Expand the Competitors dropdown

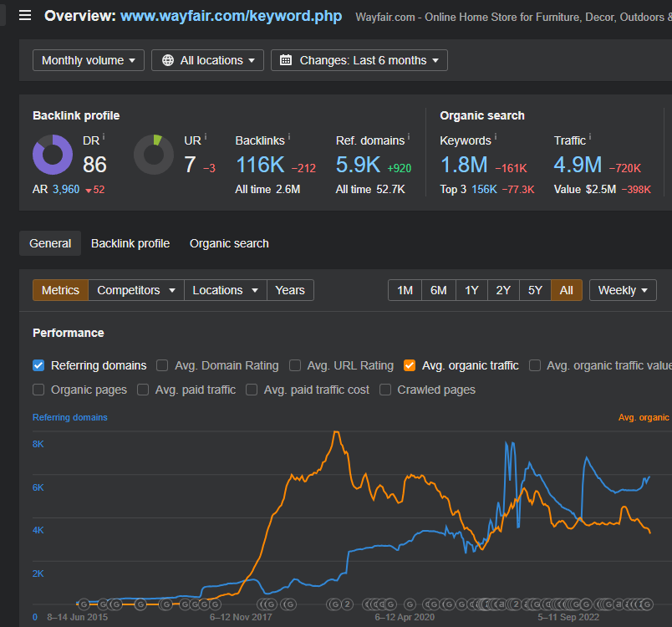(x=136, y=290)
